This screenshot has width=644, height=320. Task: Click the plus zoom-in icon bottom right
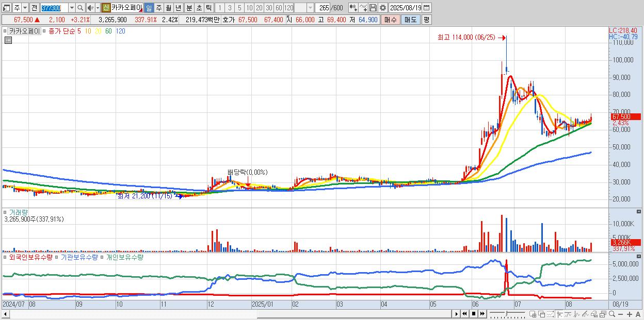(x=630, y=314)
